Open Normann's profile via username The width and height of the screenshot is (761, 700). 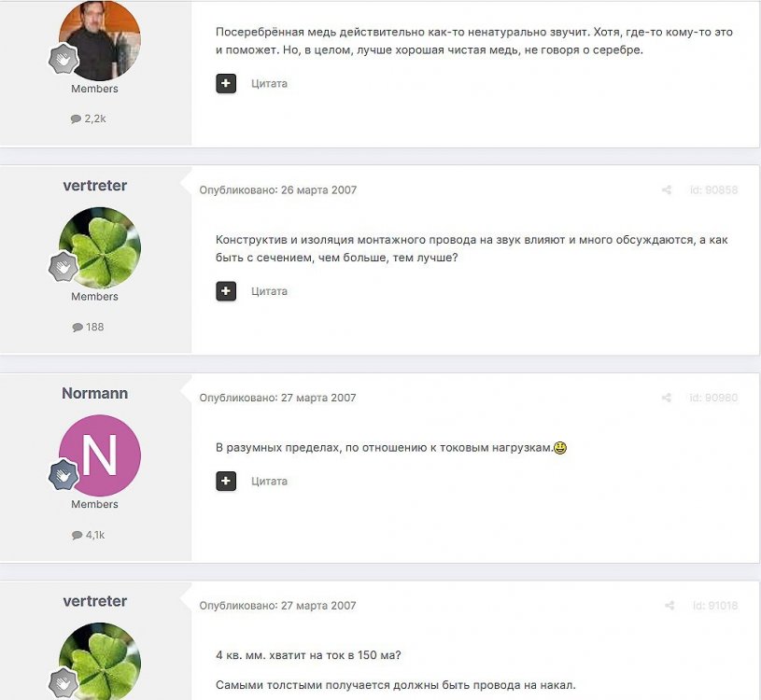click(95, 393)
